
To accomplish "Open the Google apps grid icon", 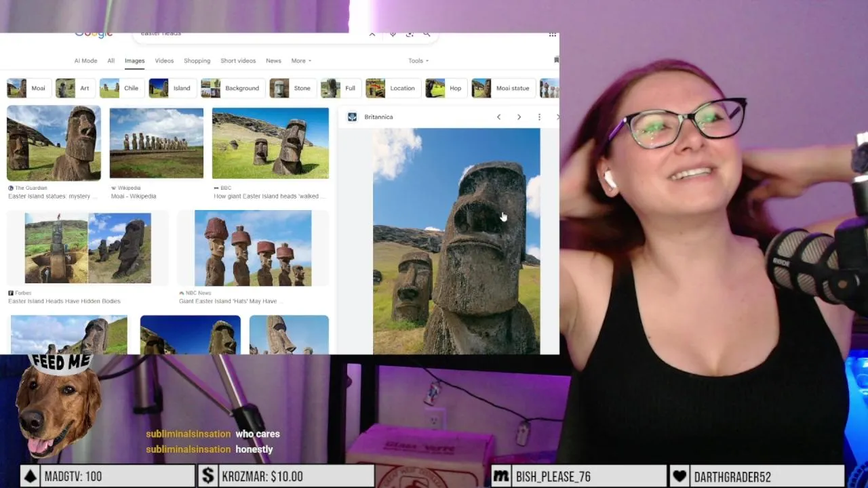I will [x=553, y=35].
